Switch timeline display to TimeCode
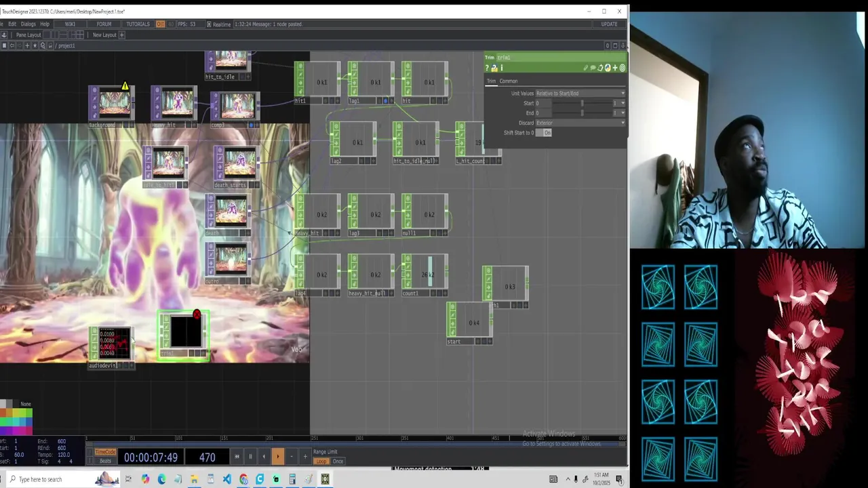Screen dimensions: 868x488 (x=105, y=452)
